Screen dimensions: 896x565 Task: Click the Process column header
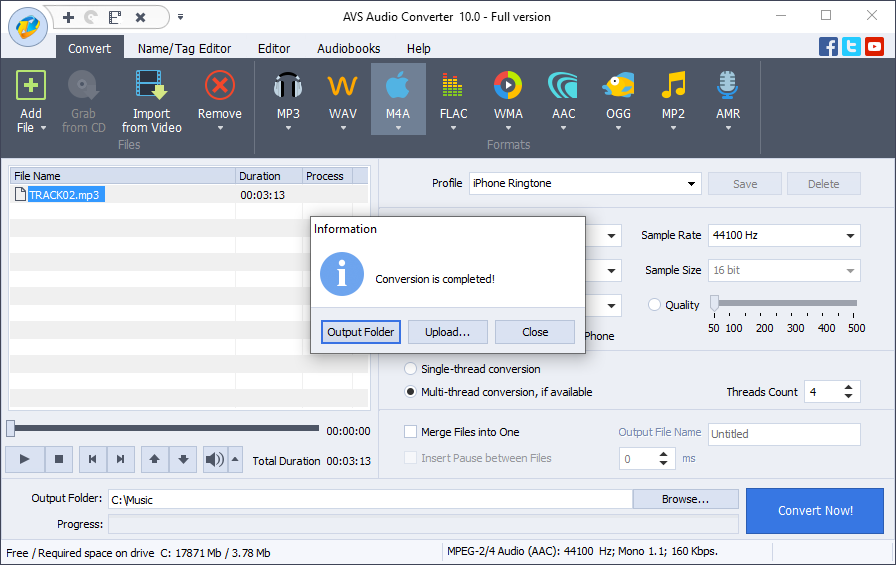pos(327,176)
